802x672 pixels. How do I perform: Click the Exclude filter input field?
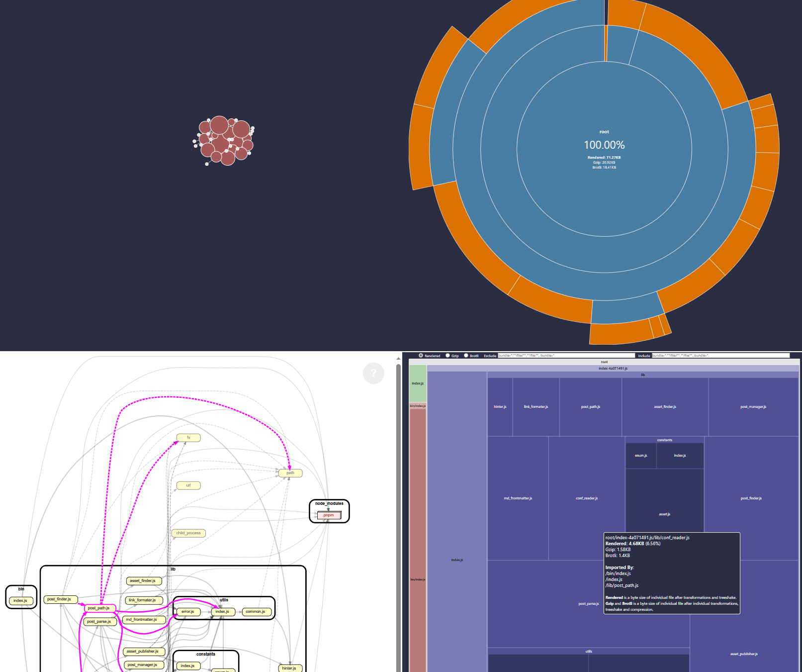coord(566,356)
